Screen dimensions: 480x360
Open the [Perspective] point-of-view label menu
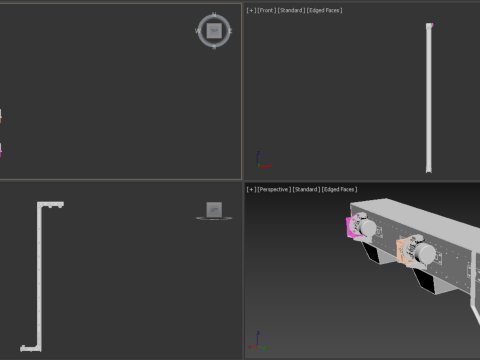274,189
